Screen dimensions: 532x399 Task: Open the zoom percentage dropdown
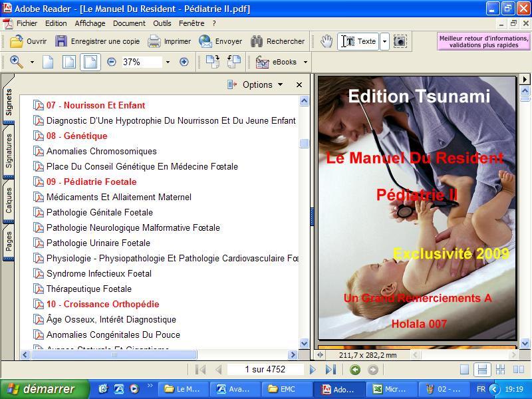click(x=168, y=62)
